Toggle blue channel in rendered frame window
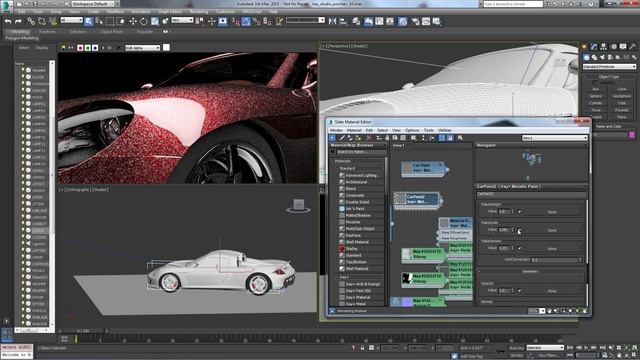The width and height of the screenshot is (640, 360). coord(95,48)
